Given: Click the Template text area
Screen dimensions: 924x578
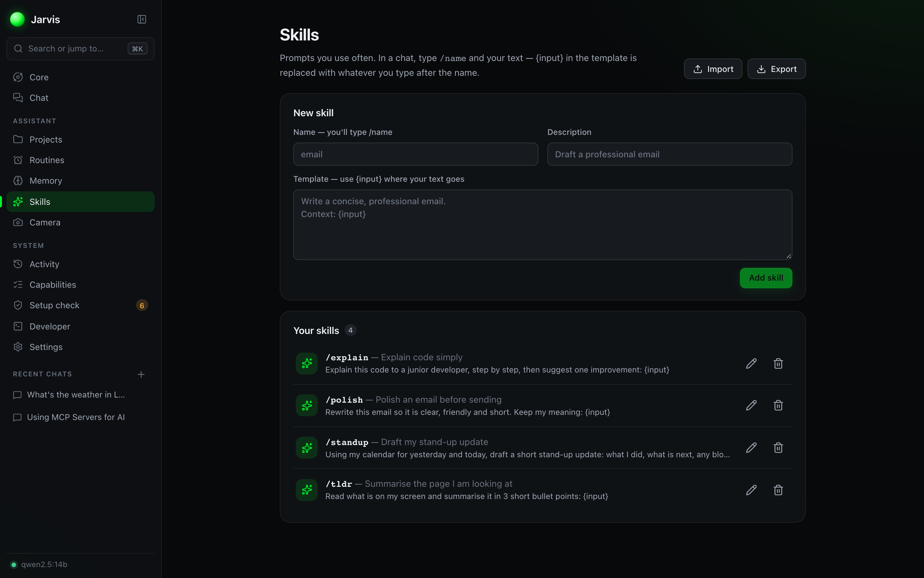Looking at the screenshot, I should click(x=543, y=225).
